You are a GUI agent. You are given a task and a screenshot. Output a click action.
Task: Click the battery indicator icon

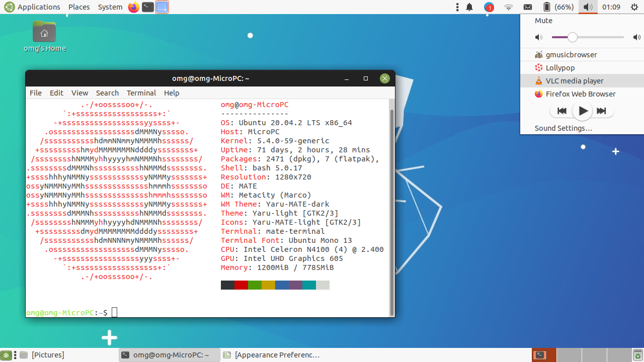(546, 7)
